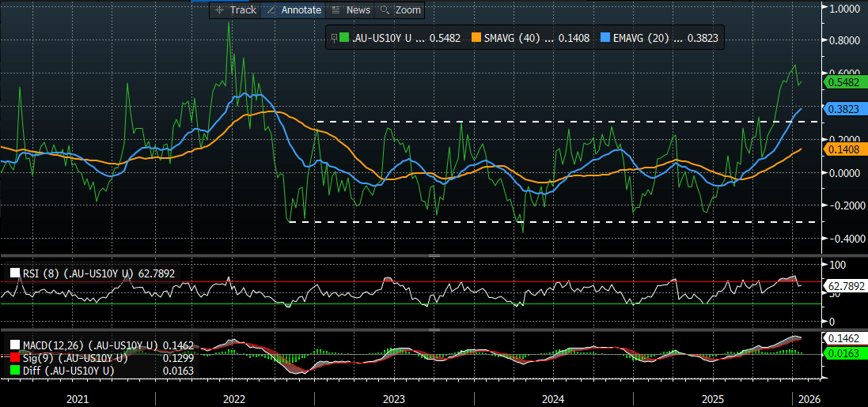Toggle the green Diff legend box
Viewport: 868px width, 407px height.
pos(15,370)
